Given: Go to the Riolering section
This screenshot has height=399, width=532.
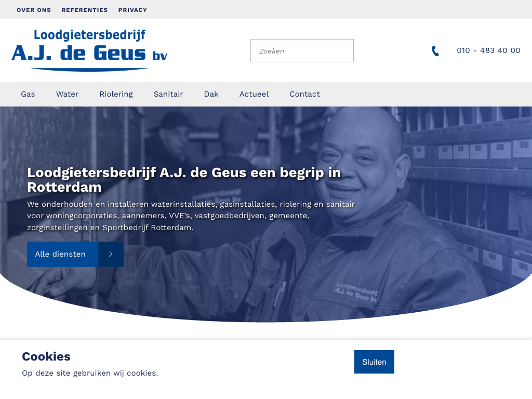Looking at the screenshot, I should pyautogui.click(x=116, y=94).
